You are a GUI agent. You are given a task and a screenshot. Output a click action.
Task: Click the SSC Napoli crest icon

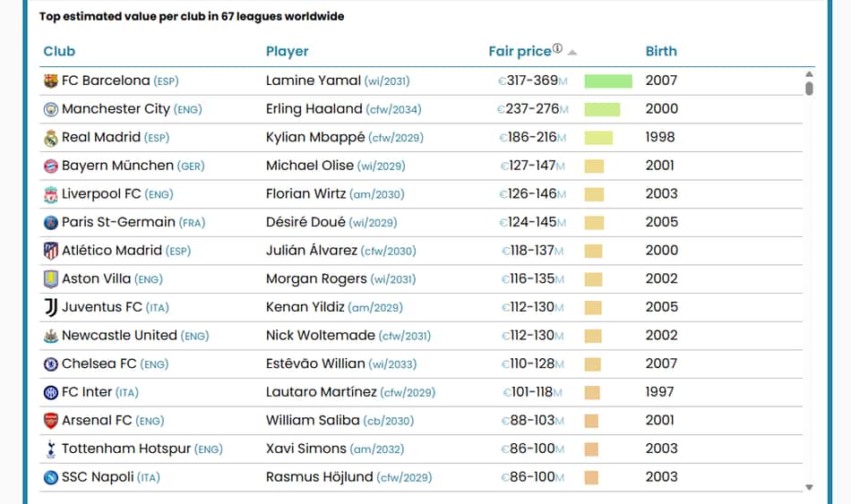click(x=50, y=477)
